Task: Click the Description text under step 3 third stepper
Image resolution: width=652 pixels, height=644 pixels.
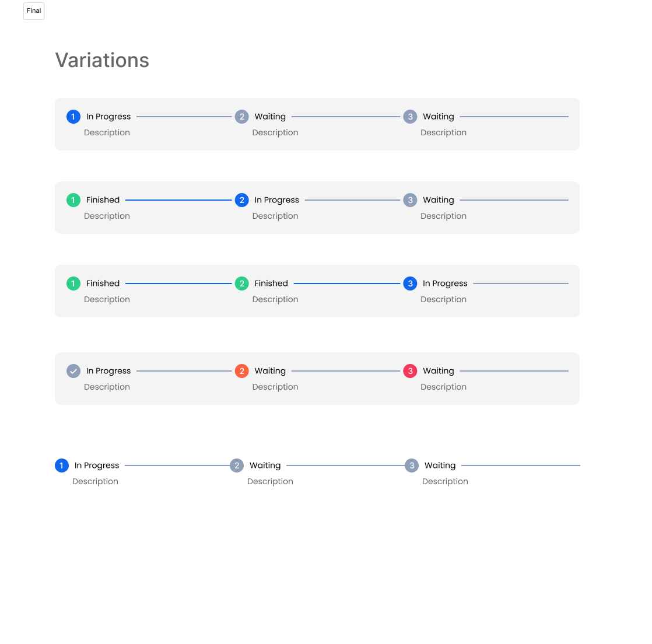Action: pos(444,299)
